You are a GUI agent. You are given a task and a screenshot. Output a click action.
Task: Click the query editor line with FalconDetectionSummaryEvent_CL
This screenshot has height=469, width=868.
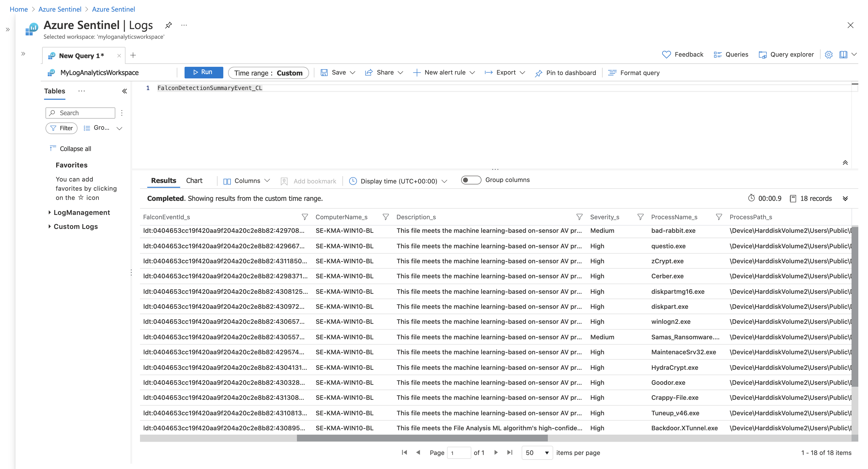[209, 88]
